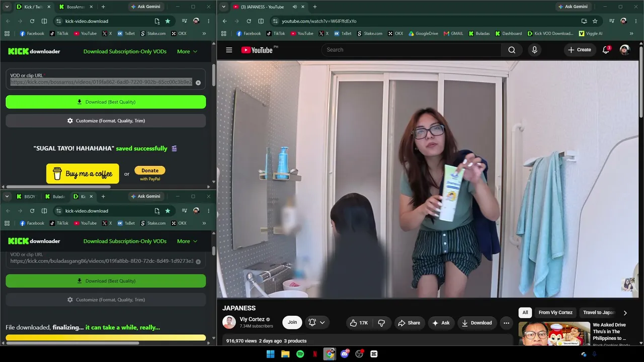Open tab search dropdown in top-left window
644x362 pixels.
7,7
